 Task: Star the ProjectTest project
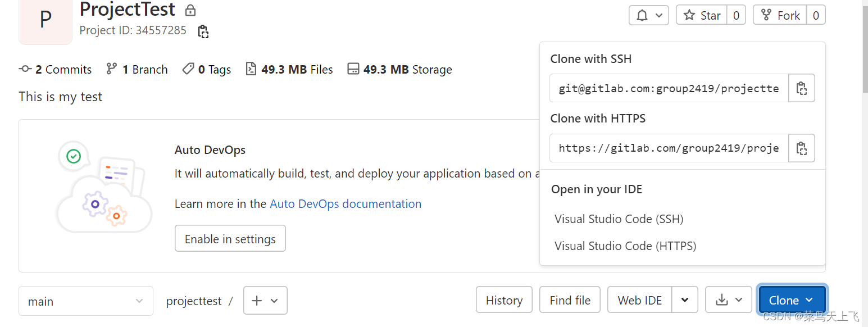point(702,15)
